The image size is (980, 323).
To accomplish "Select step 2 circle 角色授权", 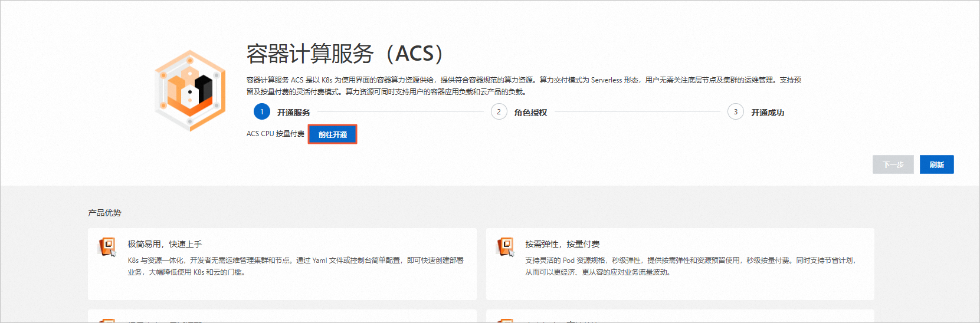I will click(x=499, y=111).
